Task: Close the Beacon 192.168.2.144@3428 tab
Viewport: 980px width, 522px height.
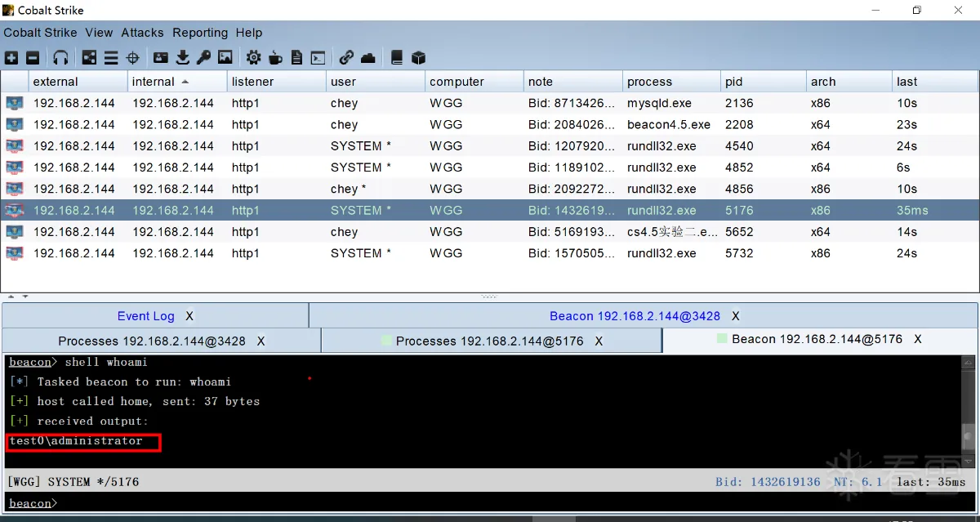Action: pyautogui.click(x=736, y=316)
